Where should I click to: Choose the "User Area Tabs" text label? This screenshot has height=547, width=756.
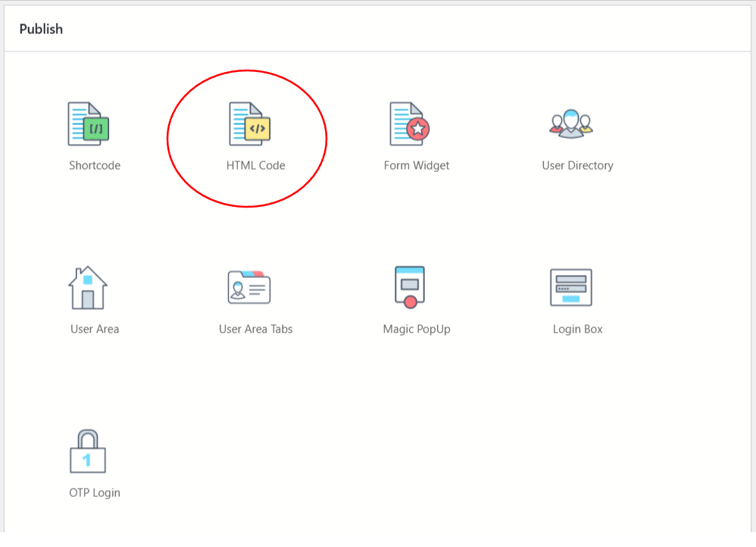[x=255, y=329]
